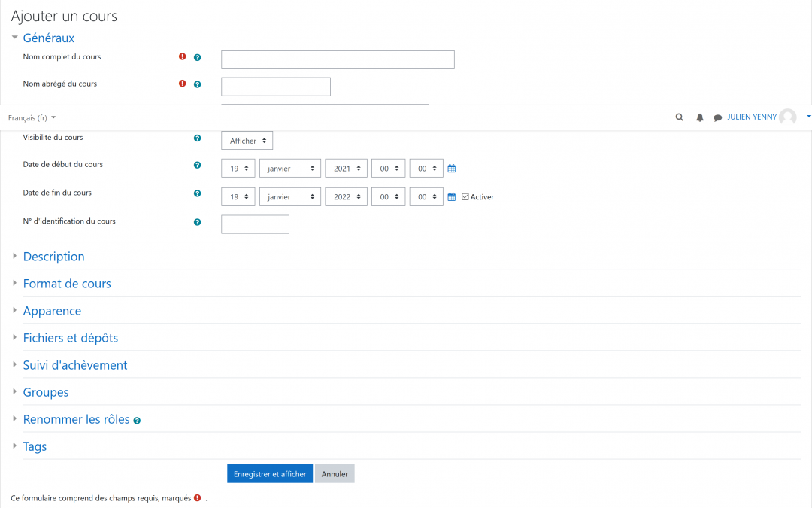Image resolution: width=812 pixels, height=508 pixels.
Task: Click the user avatar picture
Action: (788, 117)
